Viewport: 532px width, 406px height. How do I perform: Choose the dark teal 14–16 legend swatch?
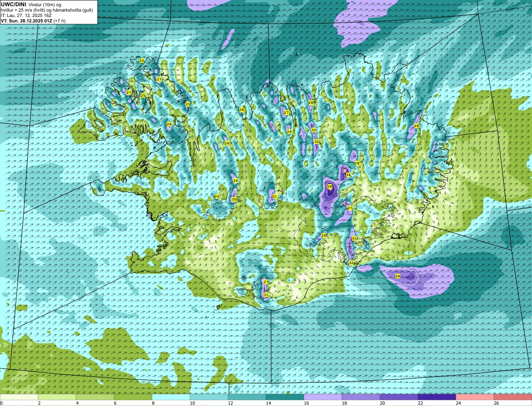(285, 397)
